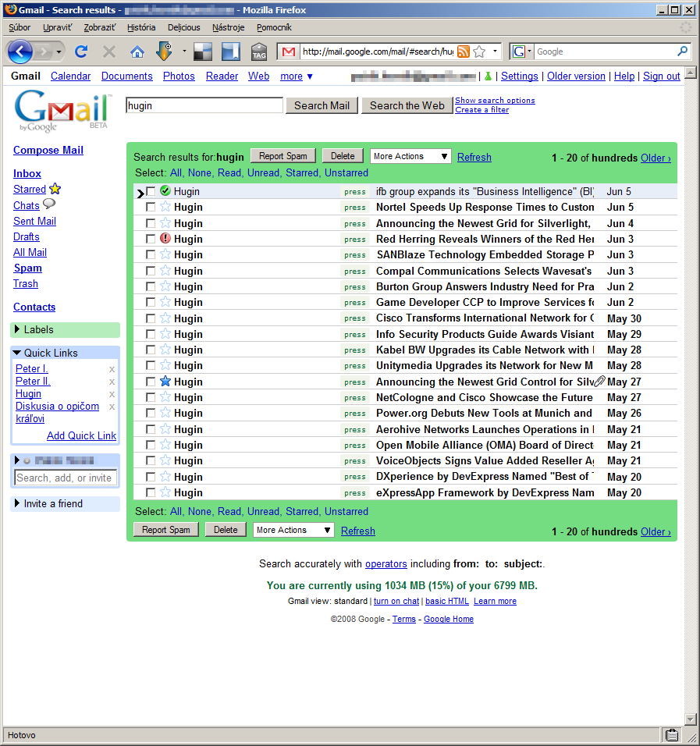Click the green checkmark icon on ifb group message
This screenshot has height=746, width=700.
pos(165,191)
